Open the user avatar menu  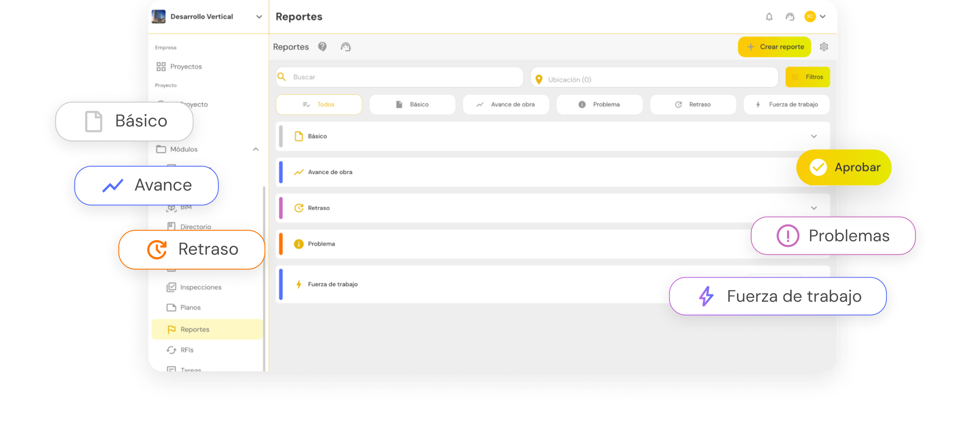tap(810, 16)
